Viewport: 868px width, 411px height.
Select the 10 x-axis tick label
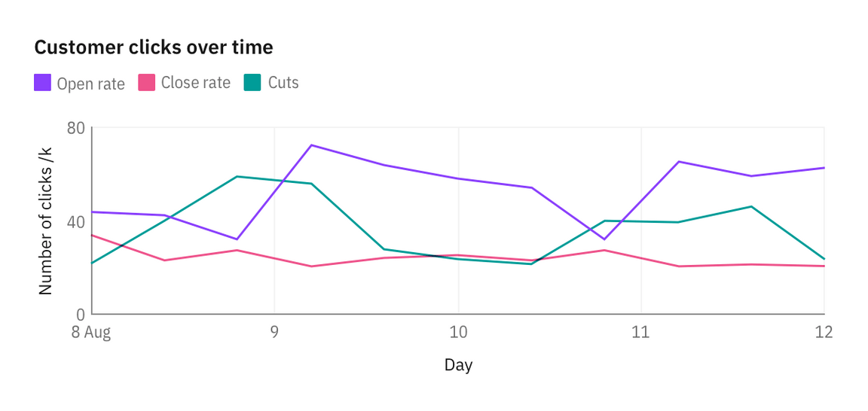pyautogui.click(x=458, y=333)
